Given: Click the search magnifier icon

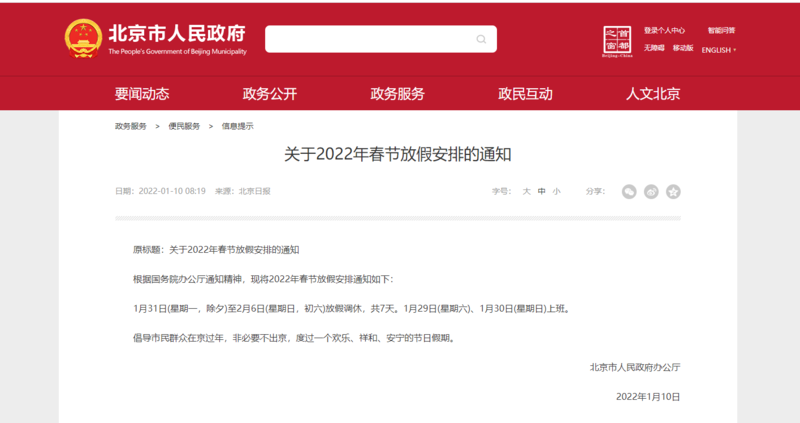Looking at the screenshot, I should point(481,40).
